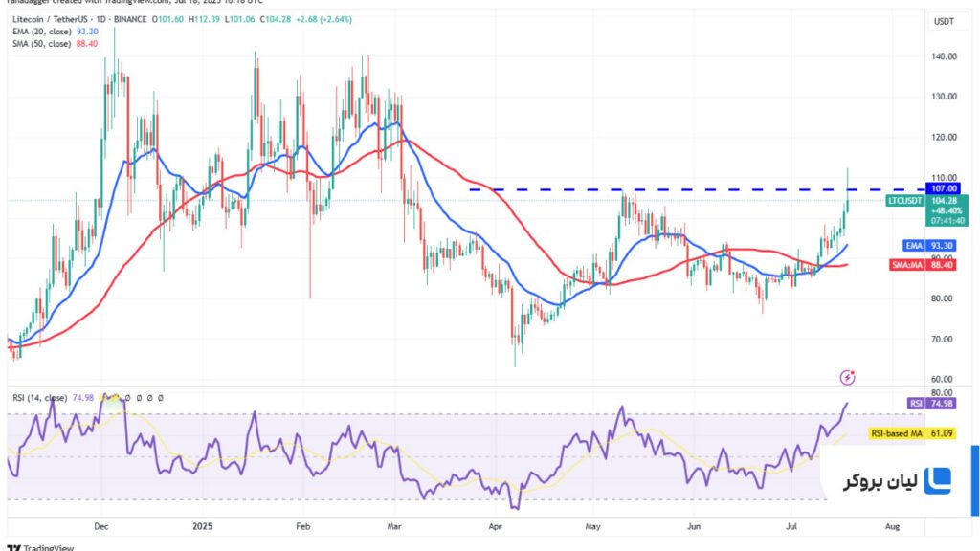Click the Jun label on time axis
Image resolution: width=980 pixels, height=551 pixels.
click(x=694, y=526)
